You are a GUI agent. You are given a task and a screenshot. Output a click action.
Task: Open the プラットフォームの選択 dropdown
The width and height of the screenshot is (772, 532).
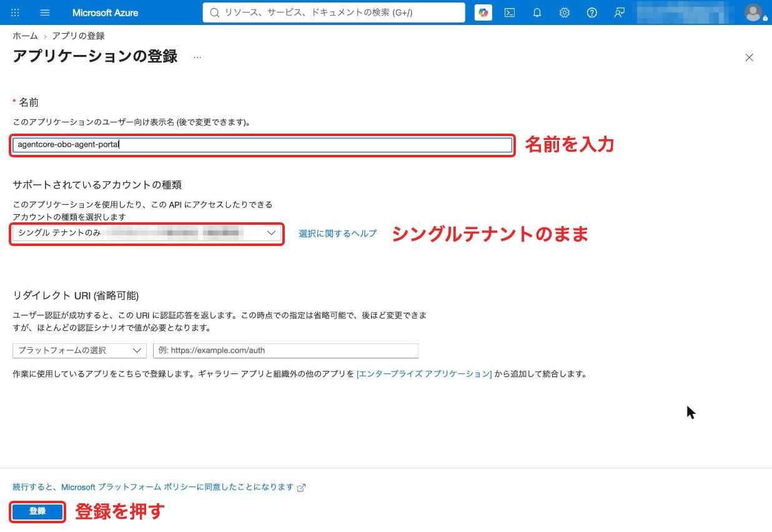tap(79, 350)
